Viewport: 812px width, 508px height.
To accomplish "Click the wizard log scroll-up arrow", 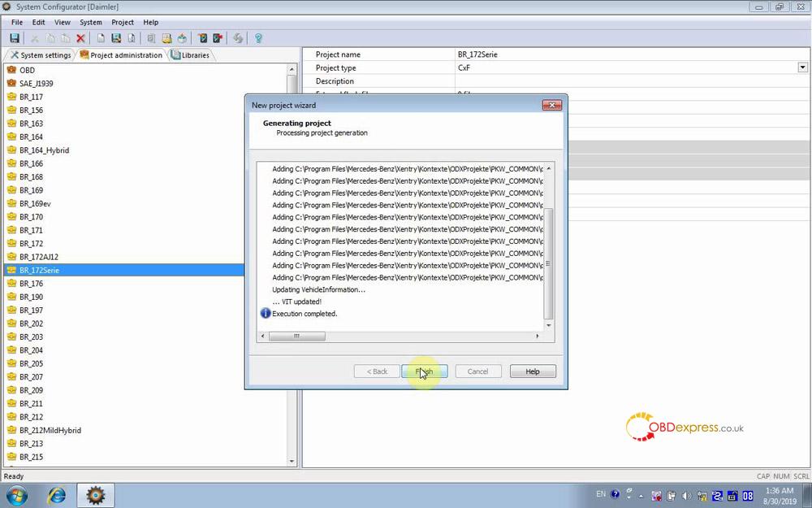I will (x=548, y=168).
